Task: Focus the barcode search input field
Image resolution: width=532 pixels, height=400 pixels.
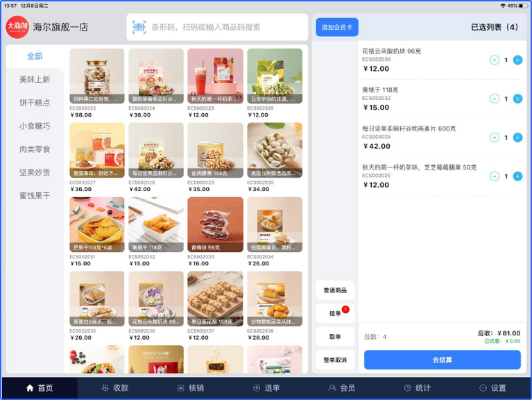Action: click(217, 27)
